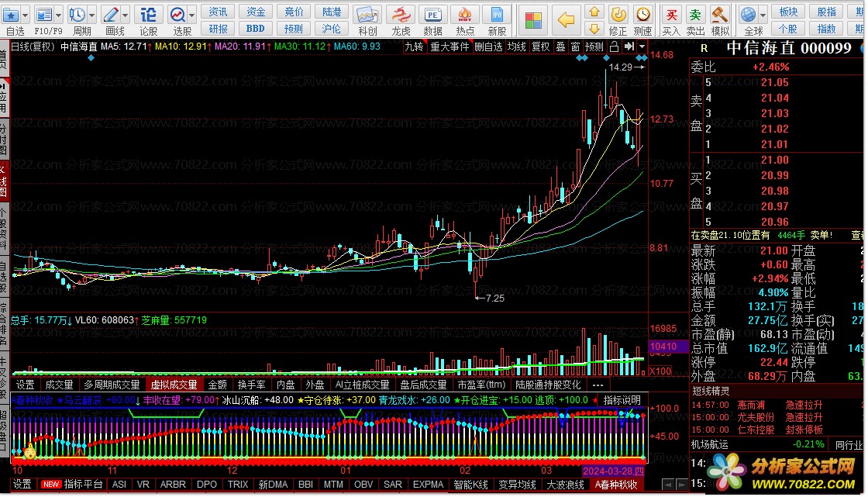Click the 周期 clock icon

[x=77, y=15]
